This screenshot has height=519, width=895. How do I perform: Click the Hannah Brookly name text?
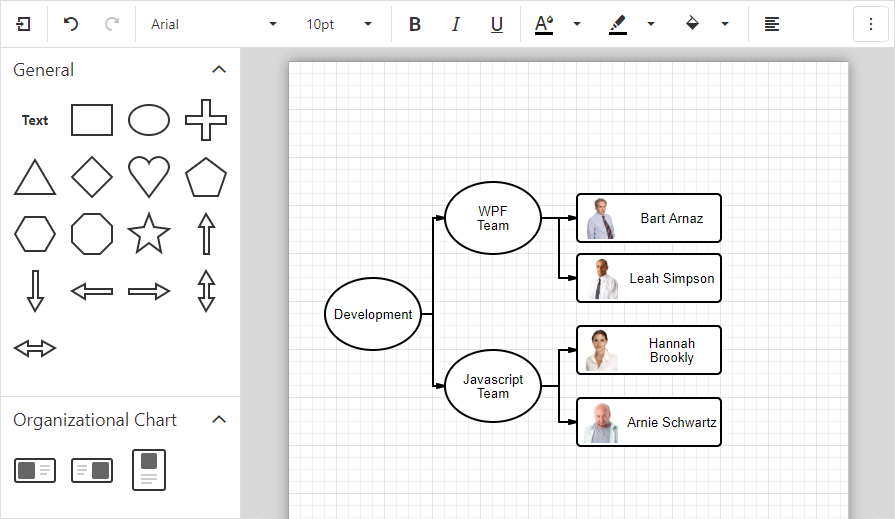672,350
